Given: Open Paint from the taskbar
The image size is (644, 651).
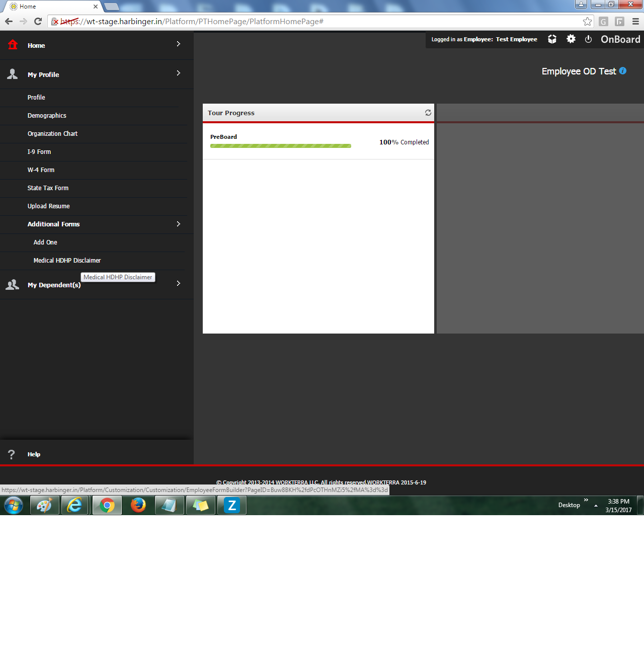Looking at the screenshot, I should click(x=45, y=505).
